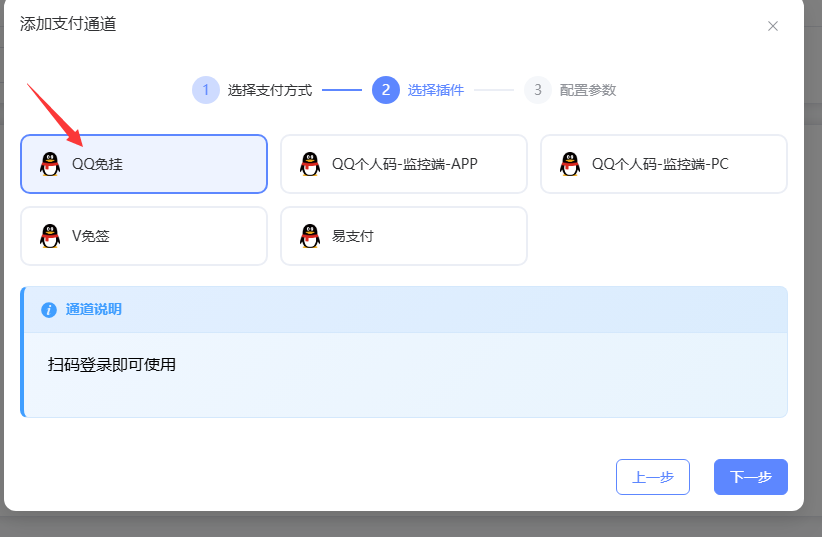Click the text 扫码登录即可使用

coord(112,364)
